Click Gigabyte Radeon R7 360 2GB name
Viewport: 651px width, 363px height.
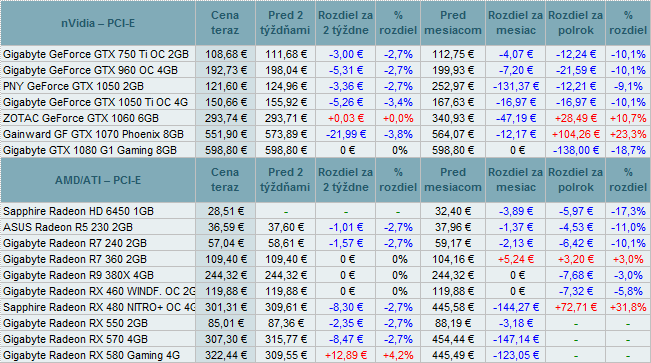[75, 260]
